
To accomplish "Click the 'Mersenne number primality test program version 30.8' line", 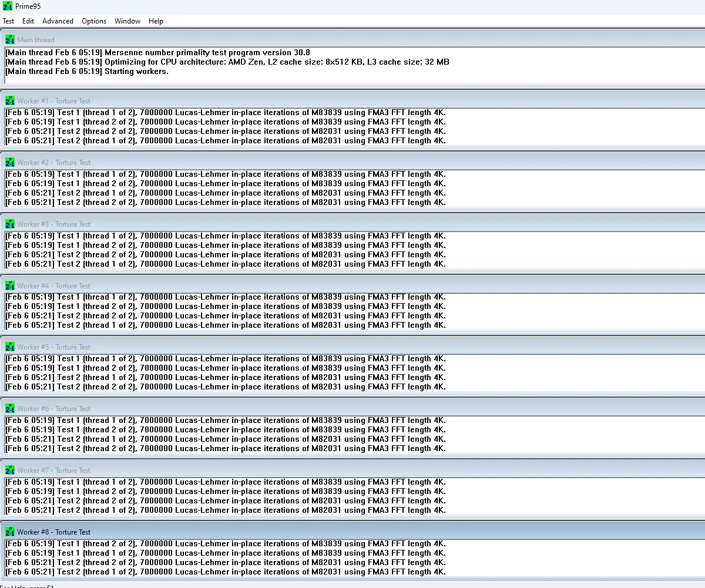I will coord(157,52).
